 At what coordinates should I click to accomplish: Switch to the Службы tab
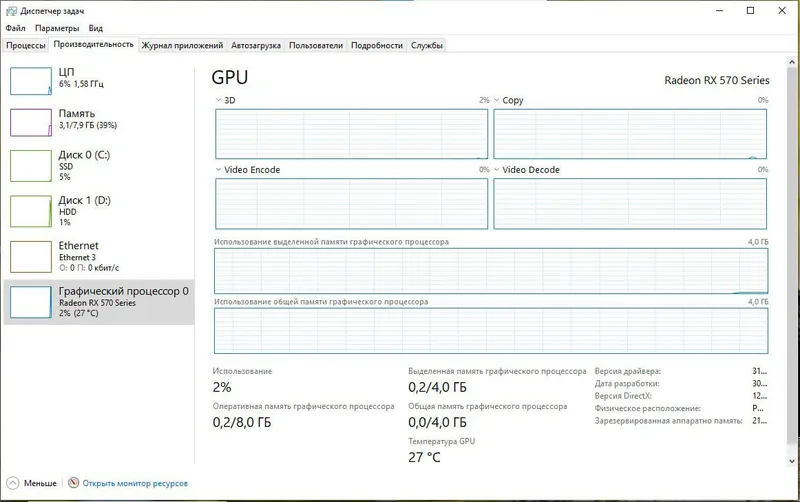point(427,45)
